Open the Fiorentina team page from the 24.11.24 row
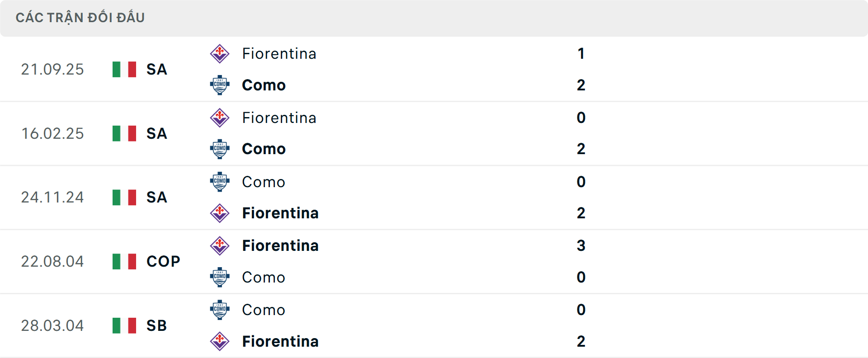This screenshot has width=868, height=358. click(x=281, y=213)
